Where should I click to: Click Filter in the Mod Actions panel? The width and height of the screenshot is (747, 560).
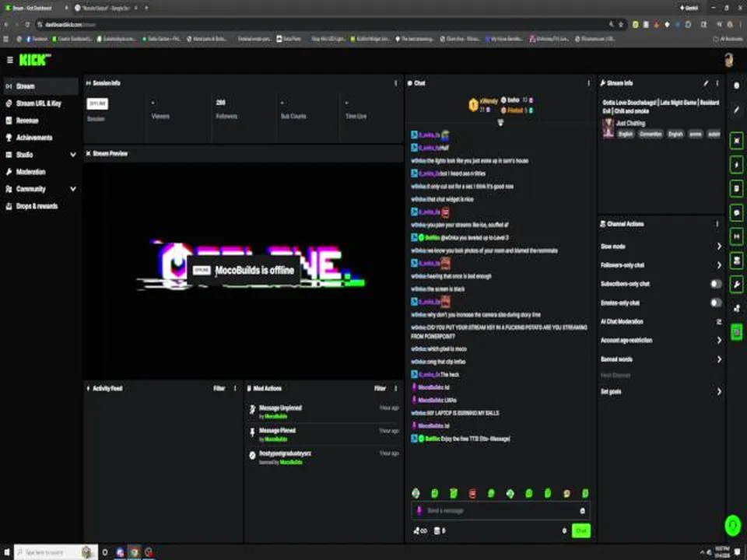point(380,389)
